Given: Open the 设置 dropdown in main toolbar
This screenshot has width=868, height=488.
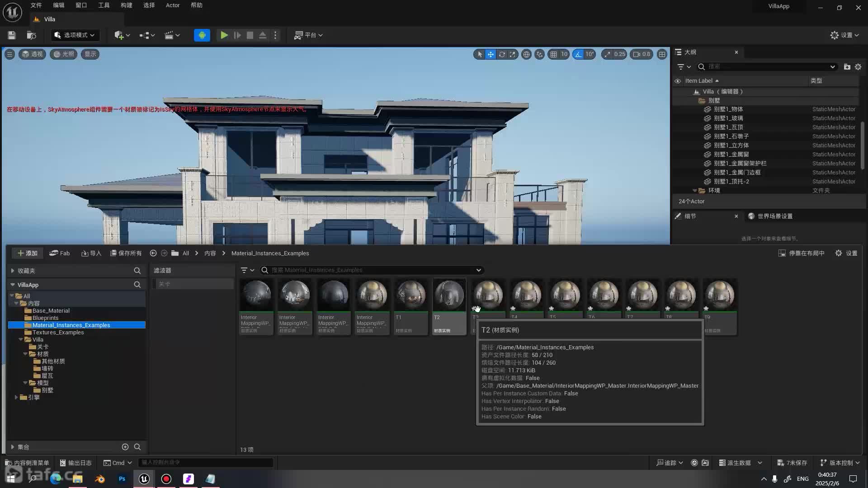Looking at the screenshot, I should [x=845, y=35].
